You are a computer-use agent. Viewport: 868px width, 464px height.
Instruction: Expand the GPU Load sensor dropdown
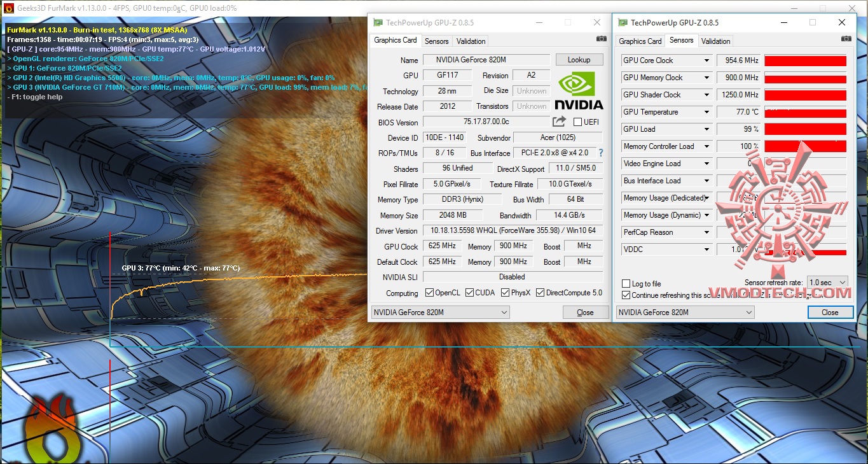point(706,129)
